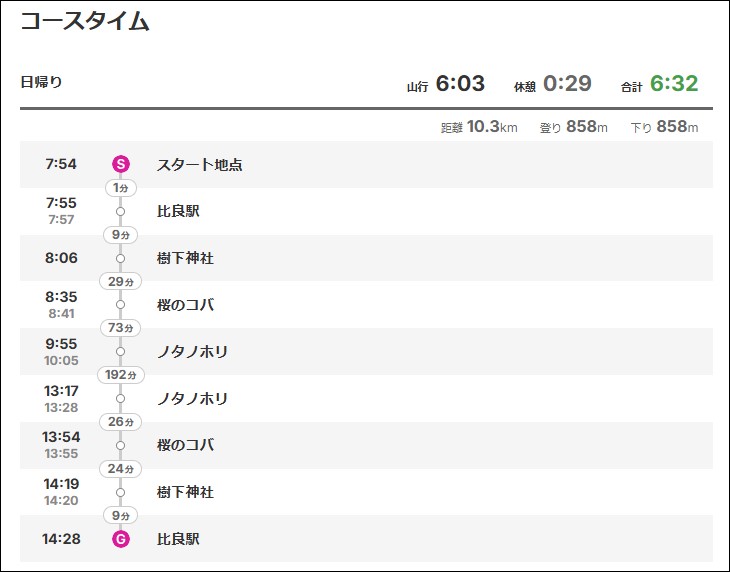
Task: Click the 日帰り day-trip label
Action: [41, 82]
